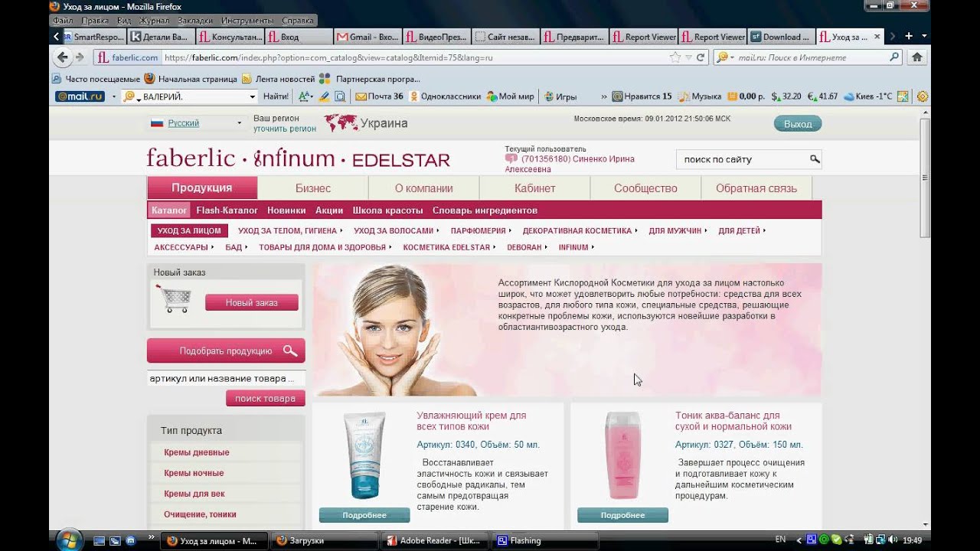Click the euro rate 41.67 indicator
Image resolution: width=980 pixels, height=551 pixels.
(823, 96)
